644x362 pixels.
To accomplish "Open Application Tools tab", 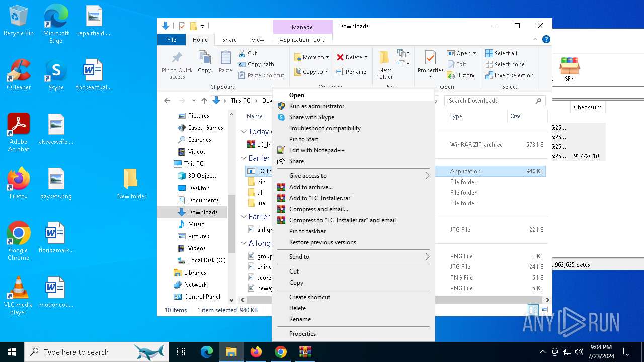I will pyautogui.click(x=302, y=40).
